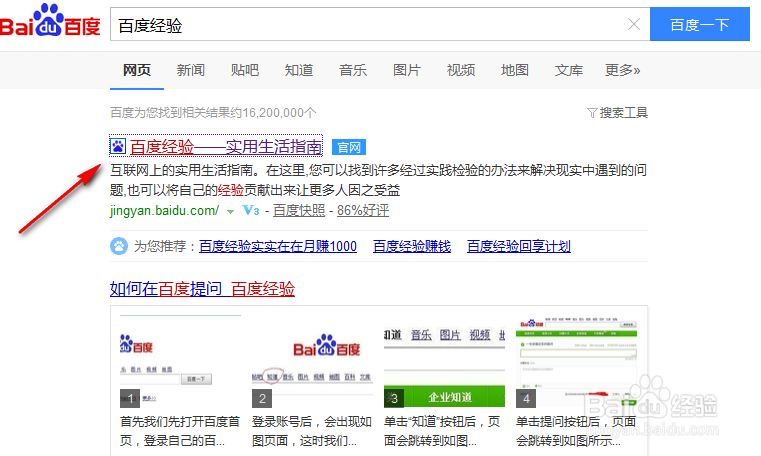Image resolution: width=761 pixels, height=456 pixels.
Task: Click the caption 登录账号后，会出现如图页面
Action: click(313, 431)
